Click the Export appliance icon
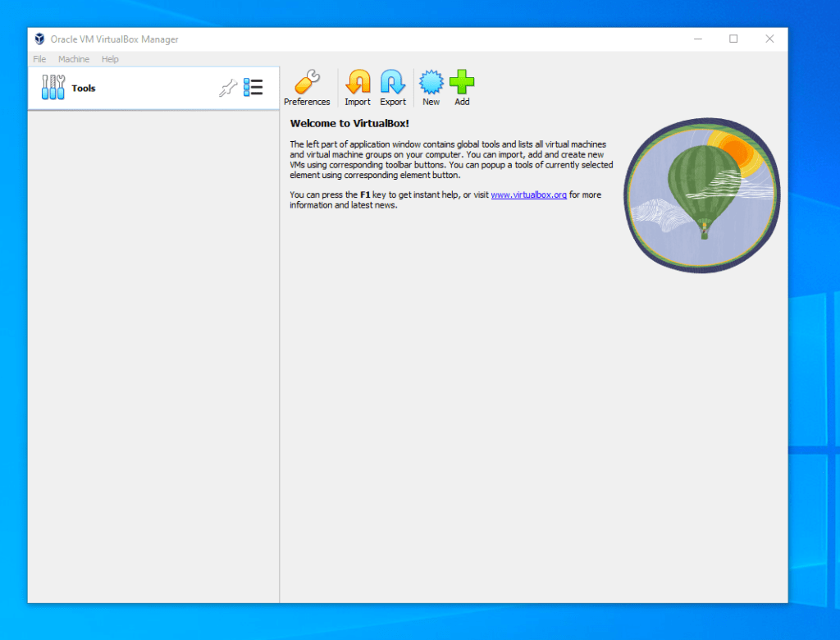 pos(393,83)
